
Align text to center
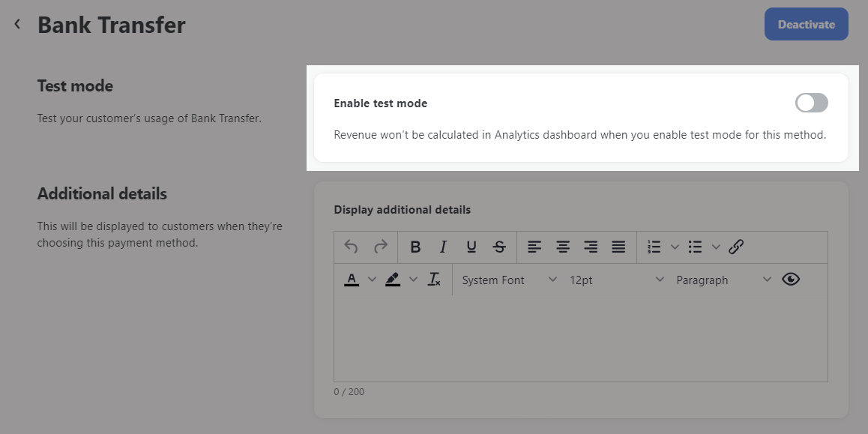click(x=562, y=247)
